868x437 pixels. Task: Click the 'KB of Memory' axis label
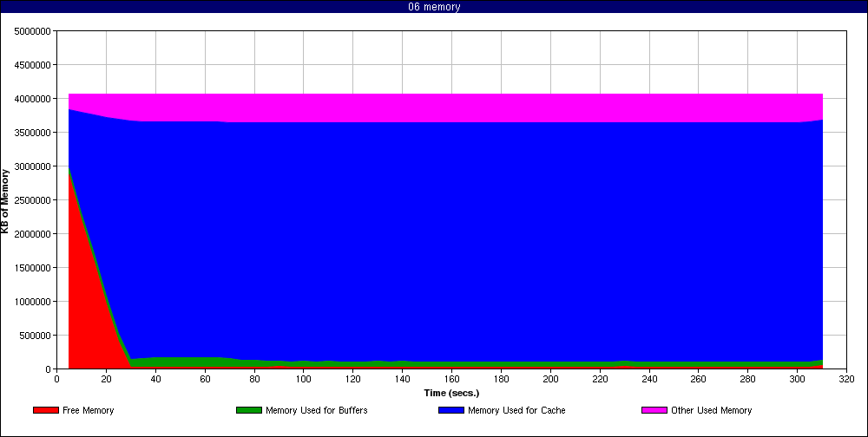click(x=5, y=201)
